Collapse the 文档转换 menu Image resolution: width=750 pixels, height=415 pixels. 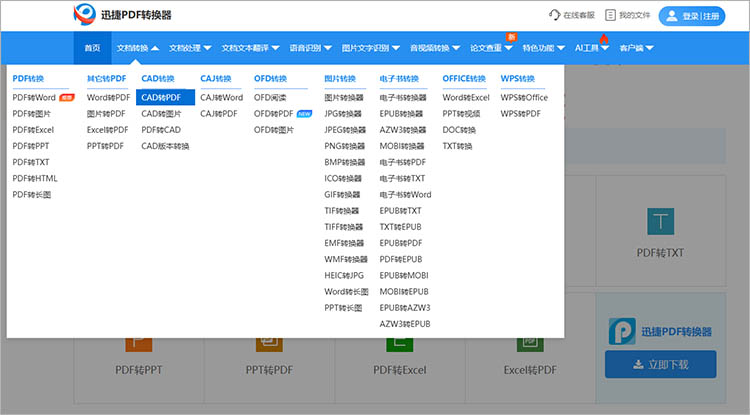(138, 48)
